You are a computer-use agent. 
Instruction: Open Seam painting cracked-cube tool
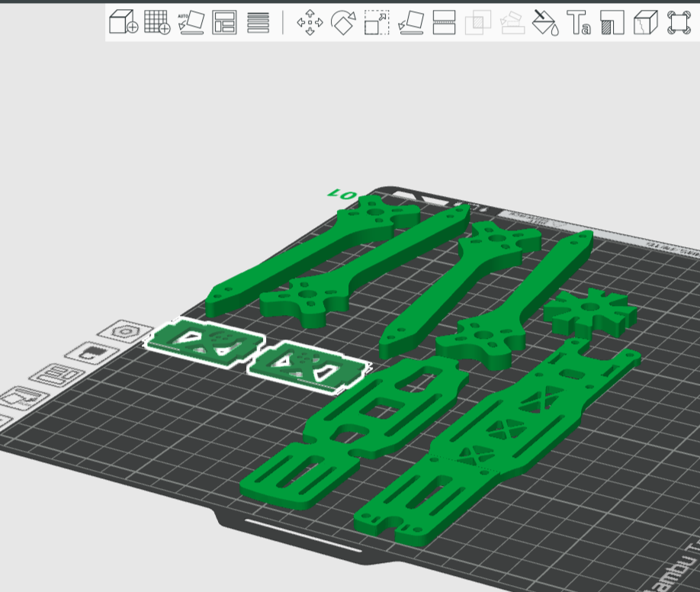[x=646, y=22]
